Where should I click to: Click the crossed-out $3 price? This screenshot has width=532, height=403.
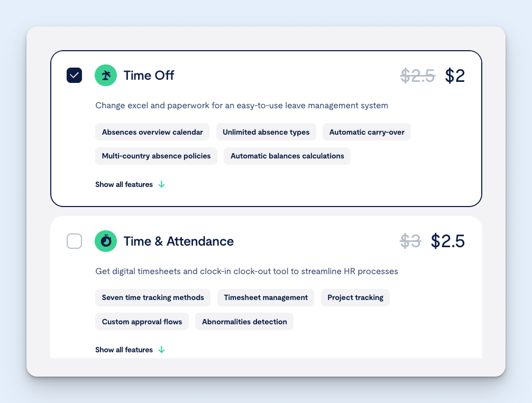click(x=410, y=241)
